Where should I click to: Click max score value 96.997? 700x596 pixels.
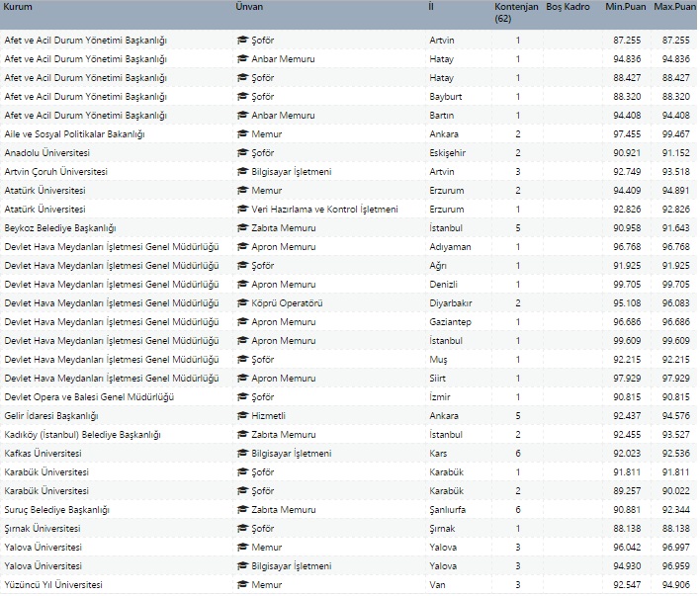(x=676, y=548)
